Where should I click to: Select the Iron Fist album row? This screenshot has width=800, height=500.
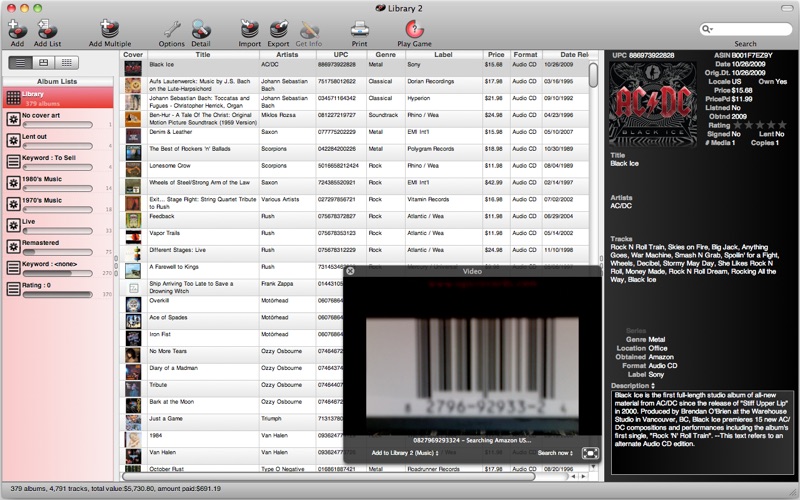click(232, 338)
